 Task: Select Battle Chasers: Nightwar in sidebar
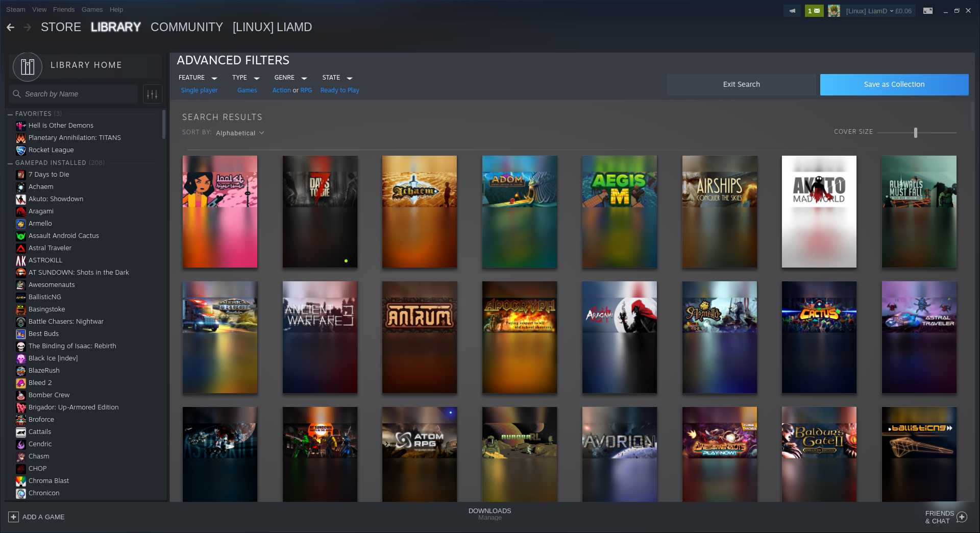[x=66, y=322]
